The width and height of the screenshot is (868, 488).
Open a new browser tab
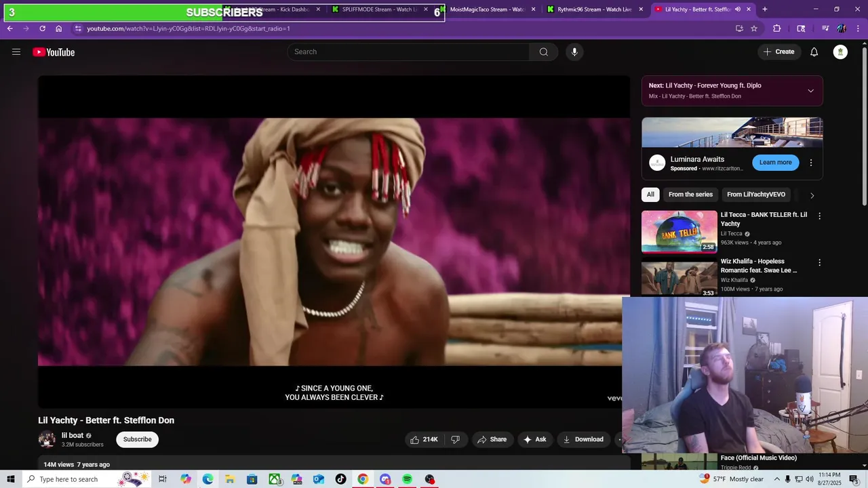tap(765, 9)
